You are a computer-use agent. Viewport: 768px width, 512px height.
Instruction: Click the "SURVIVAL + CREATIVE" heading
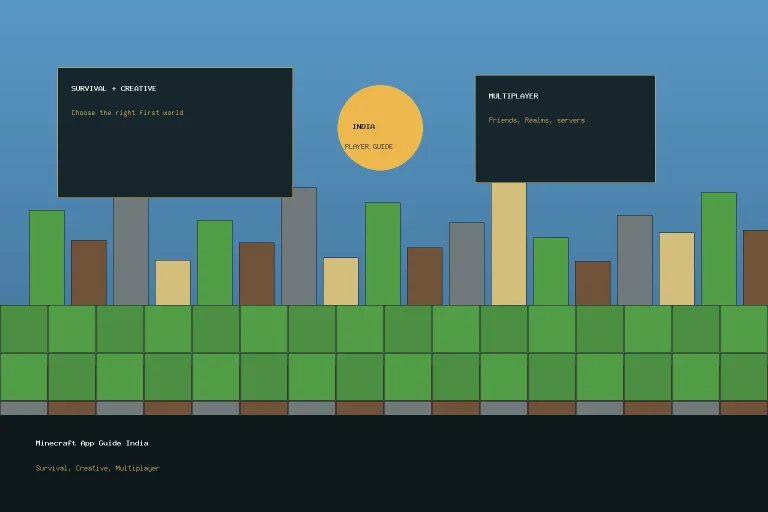coord(114,89)
